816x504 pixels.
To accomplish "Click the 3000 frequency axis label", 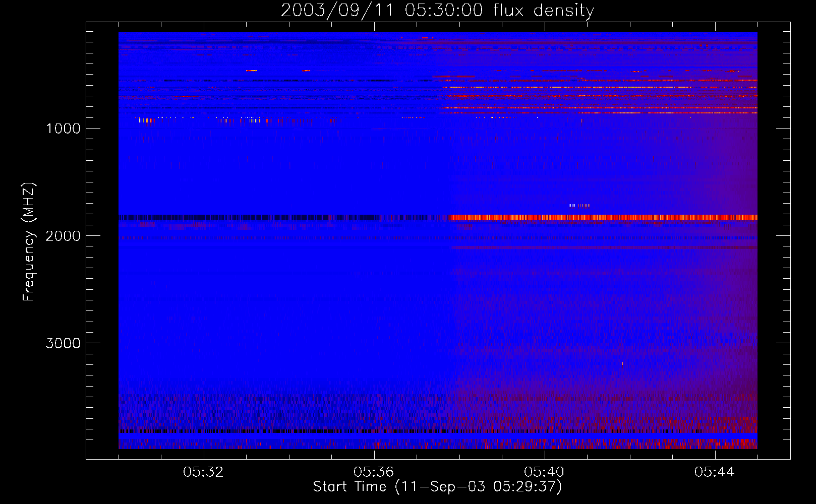I will coord(63,343).
